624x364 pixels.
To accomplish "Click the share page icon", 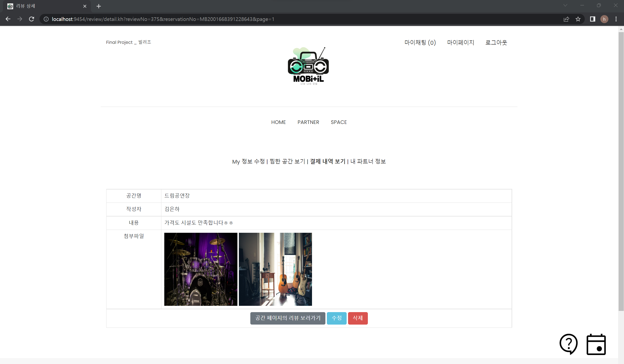I will [566, 19].
